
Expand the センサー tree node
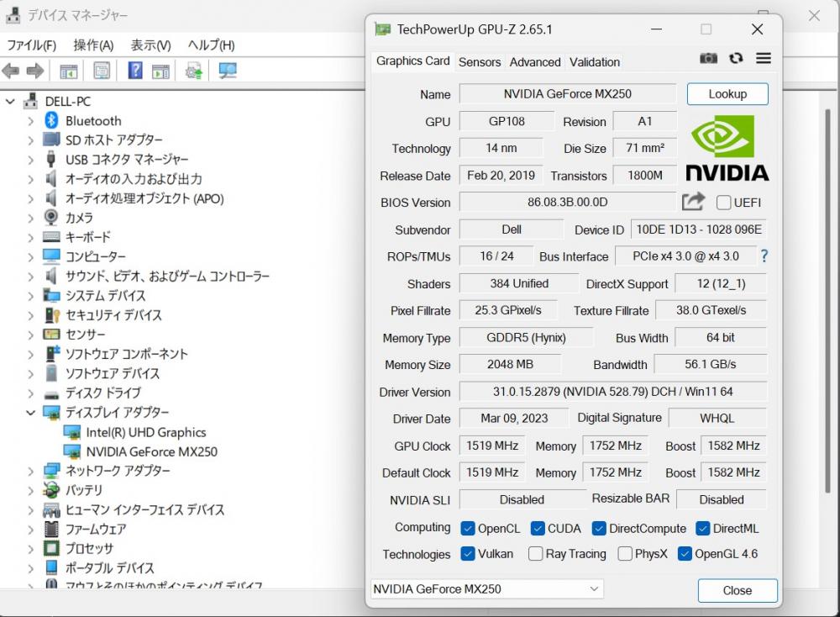tap(30, 335)
